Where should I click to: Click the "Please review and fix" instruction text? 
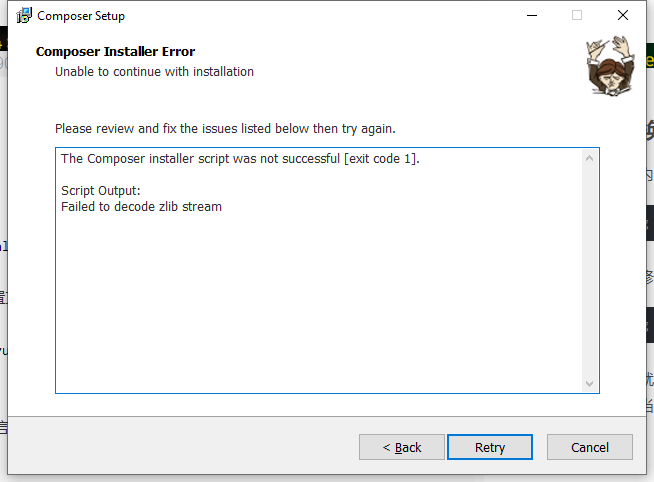[225, 129]
